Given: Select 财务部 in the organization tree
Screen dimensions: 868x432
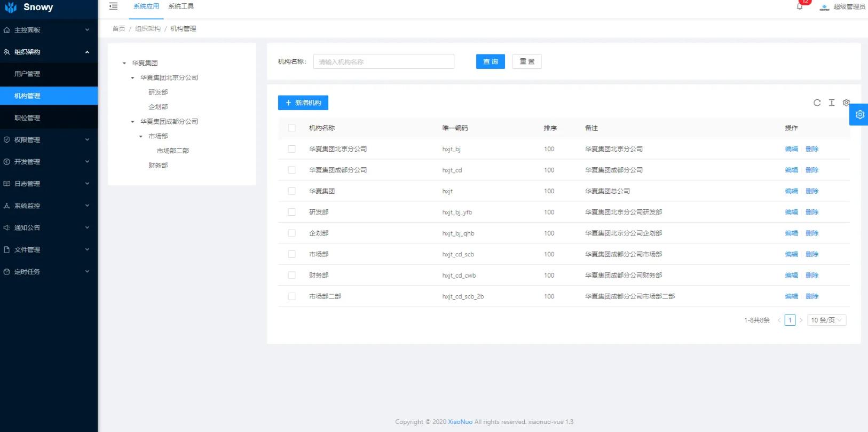Looking at the screenshot, I should (158, 166).
